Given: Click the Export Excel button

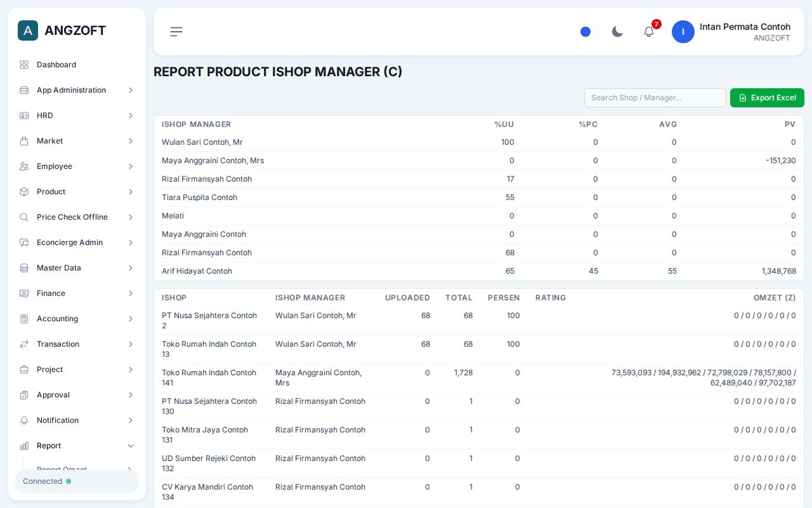Looking at the screenshot, I should pyautogui.click(x=767, y=98).
